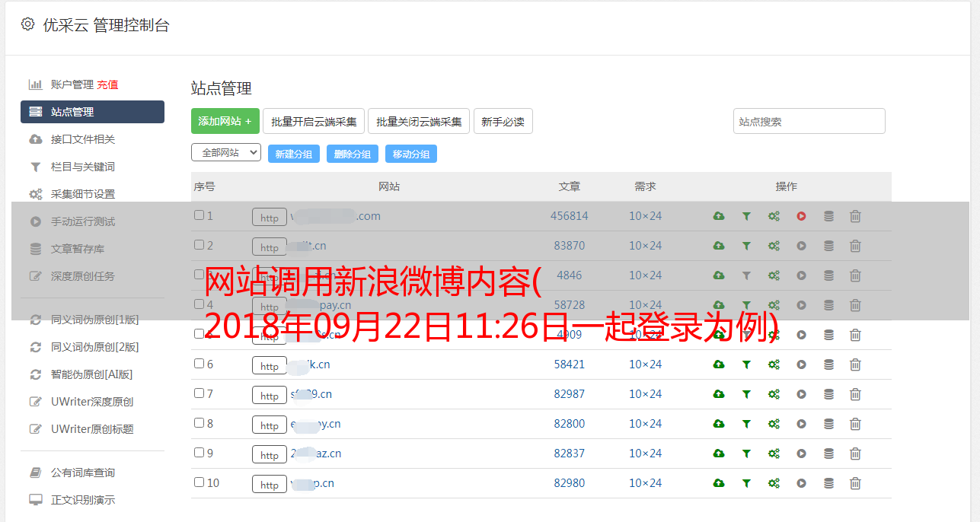980x522 pixels.
Task: Click cloud upload icon in row 58421
Action: [719, 364]
